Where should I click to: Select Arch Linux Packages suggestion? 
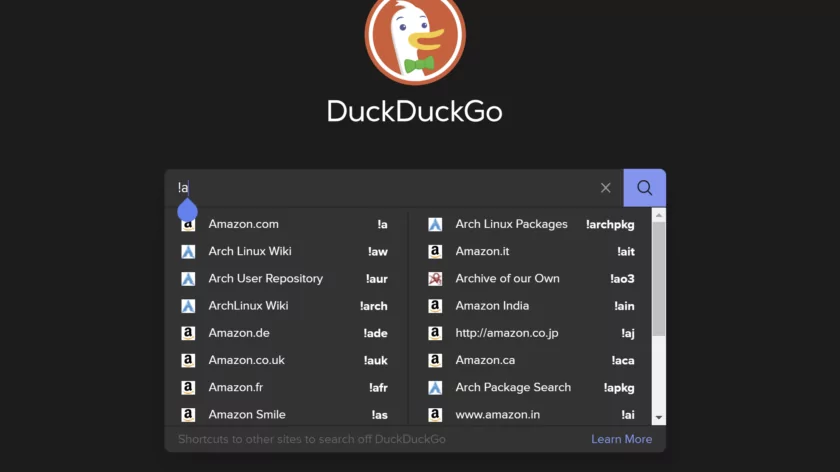(x=531, y=224)
